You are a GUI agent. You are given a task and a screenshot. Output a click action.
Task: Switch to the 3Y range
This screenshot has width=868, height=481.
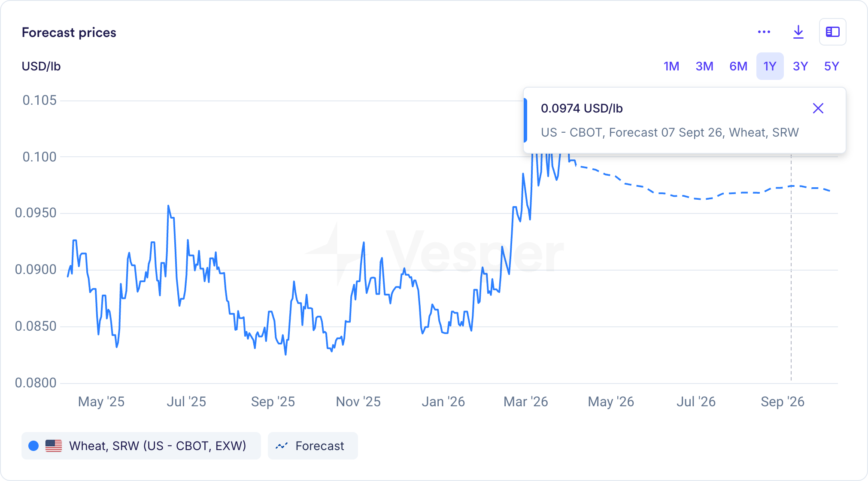(800, 66)
